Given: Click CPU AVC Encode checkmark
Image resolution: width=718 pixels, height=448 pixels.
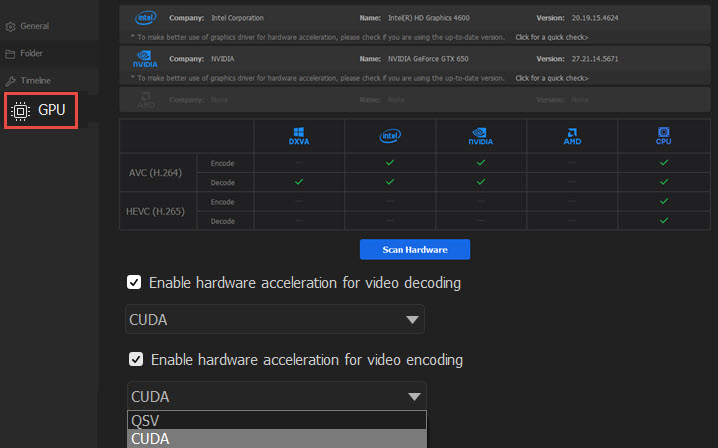Looking at the screenshot, I should pos(664,163).
